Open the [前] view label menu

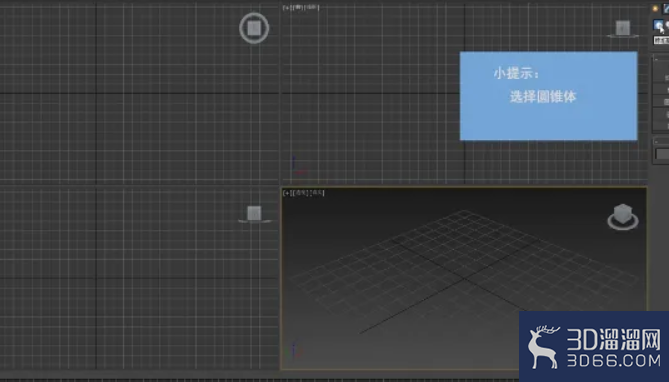click(x=297, y=7)
